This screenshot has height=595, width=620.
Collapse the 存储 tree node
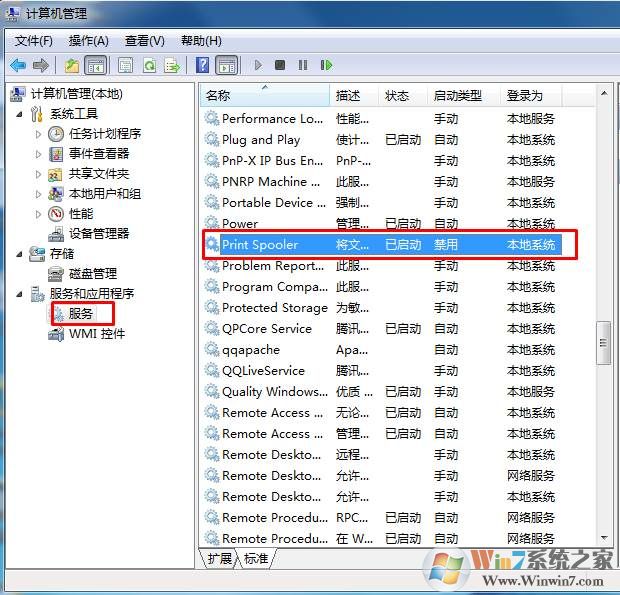click(19, 254)
